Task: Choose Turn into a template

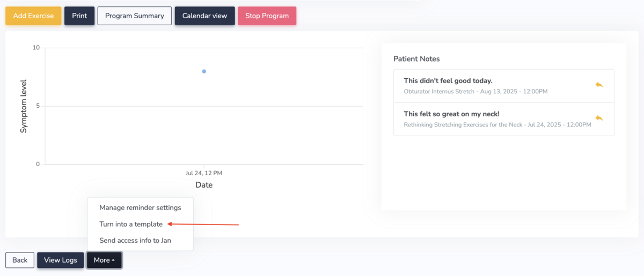Action: click(131, 224)
